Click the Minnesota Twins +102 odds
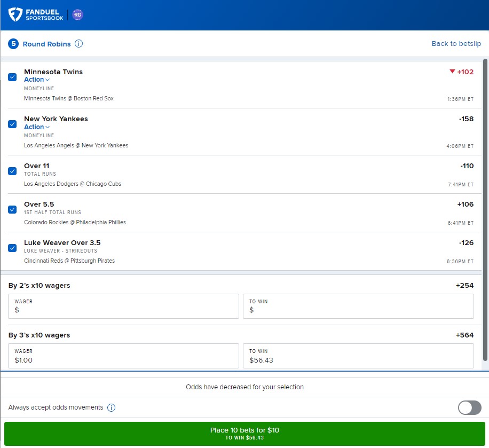 466,72
